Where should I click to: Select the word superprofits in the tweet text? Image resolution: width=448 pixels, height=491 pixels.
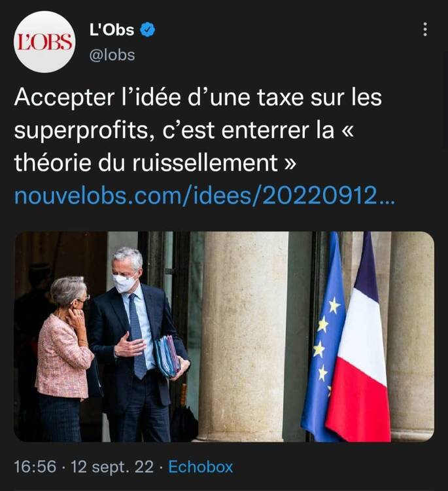81,130
